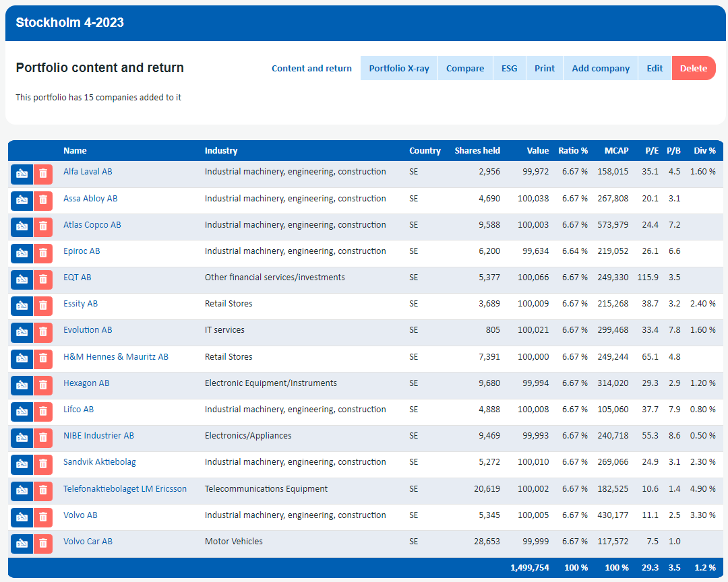Click the Div % column header

pyautogui.click(x=705, y=151)
